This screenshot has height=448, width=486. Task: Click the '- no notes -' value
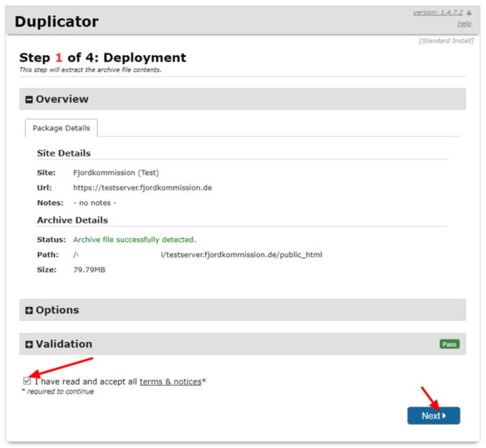tap(95, 203)
